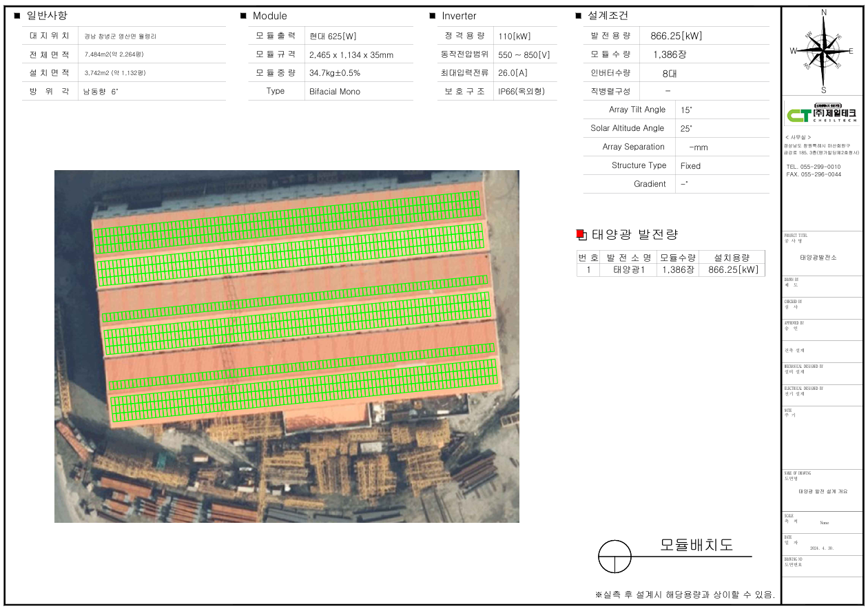Click the black square bullet before Module

click(x=243, y=16)
